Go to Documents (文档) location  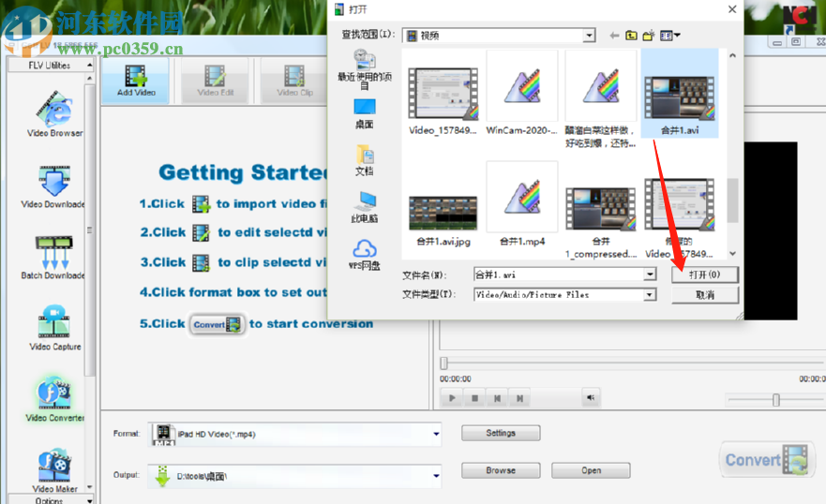point(364,160)
